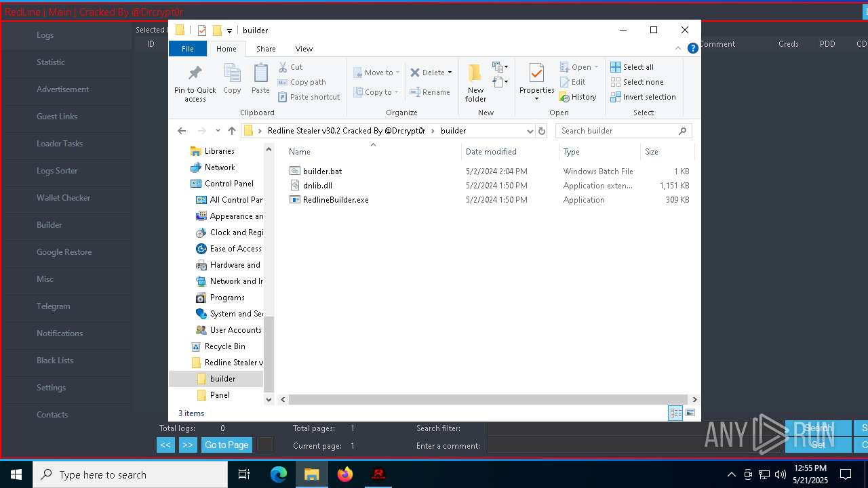
Task: Click the file list horizontal scrollbar
Action: tap(488, 400)
